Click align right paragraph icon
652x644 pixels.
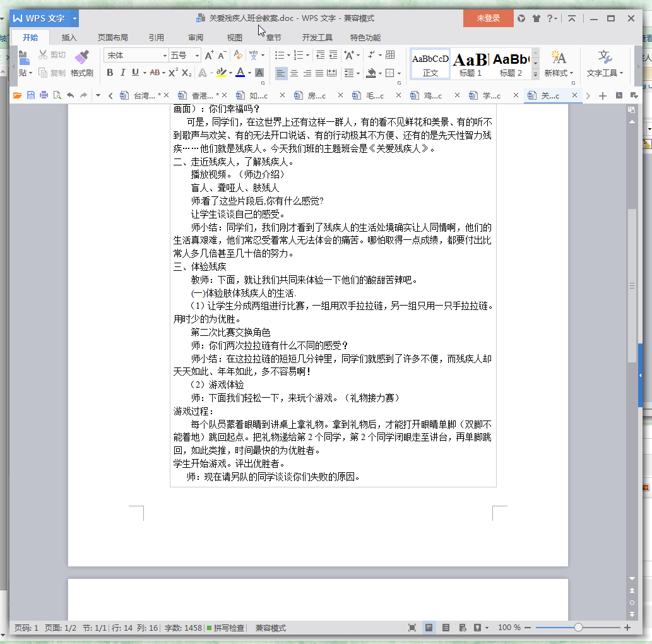(x=307, y=73)
